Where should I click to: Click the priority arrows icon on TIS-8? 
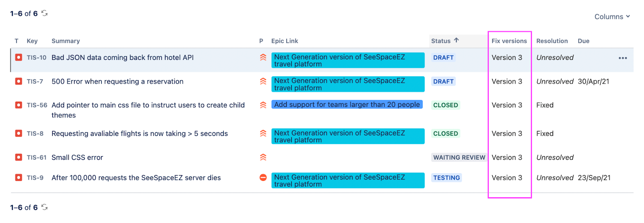[263, 133]
